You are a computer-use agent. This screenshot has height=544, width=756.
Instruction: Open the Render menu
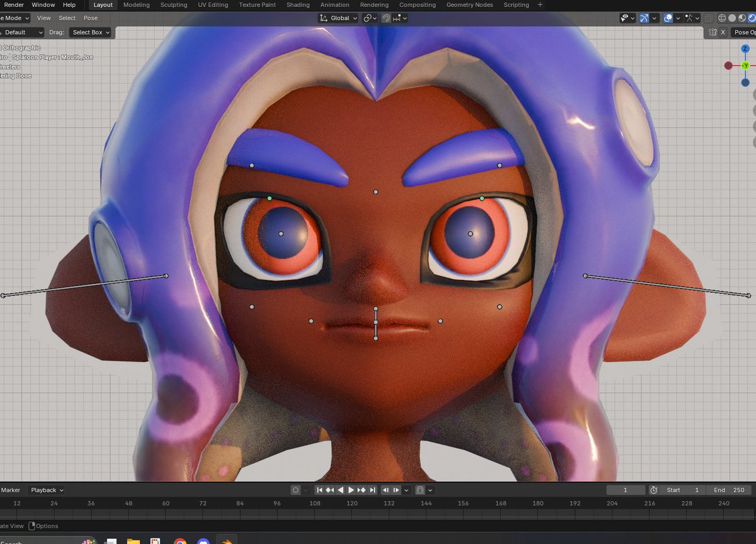coord(14,4)
